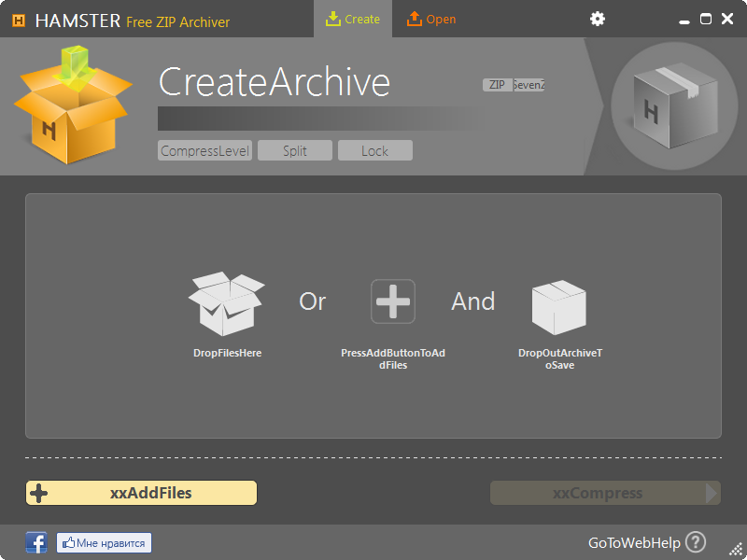Screen dimensions: 747x560
Task: Click the DropFilesHere label
Action: 227,353
